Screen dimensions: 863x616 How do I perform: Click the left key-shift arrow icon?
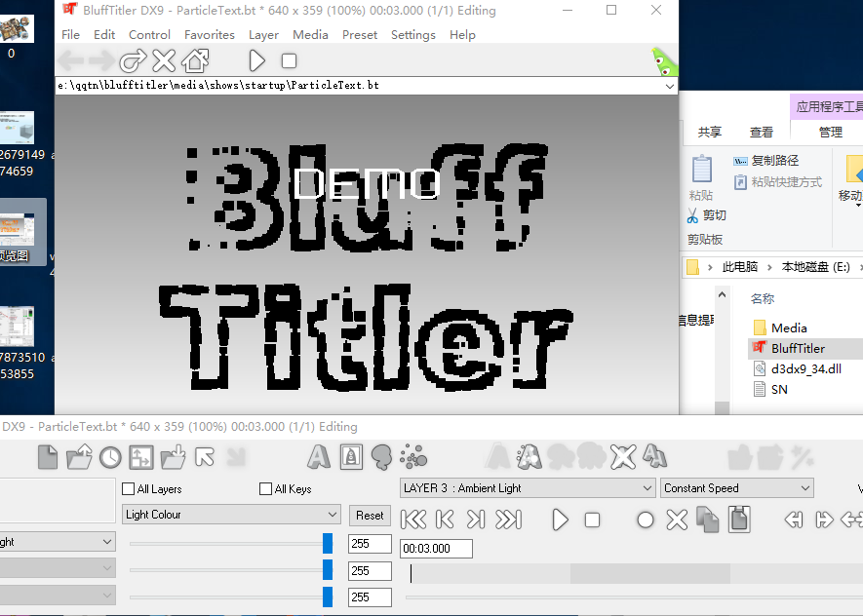pyautogui.click(x=793, y=520)
